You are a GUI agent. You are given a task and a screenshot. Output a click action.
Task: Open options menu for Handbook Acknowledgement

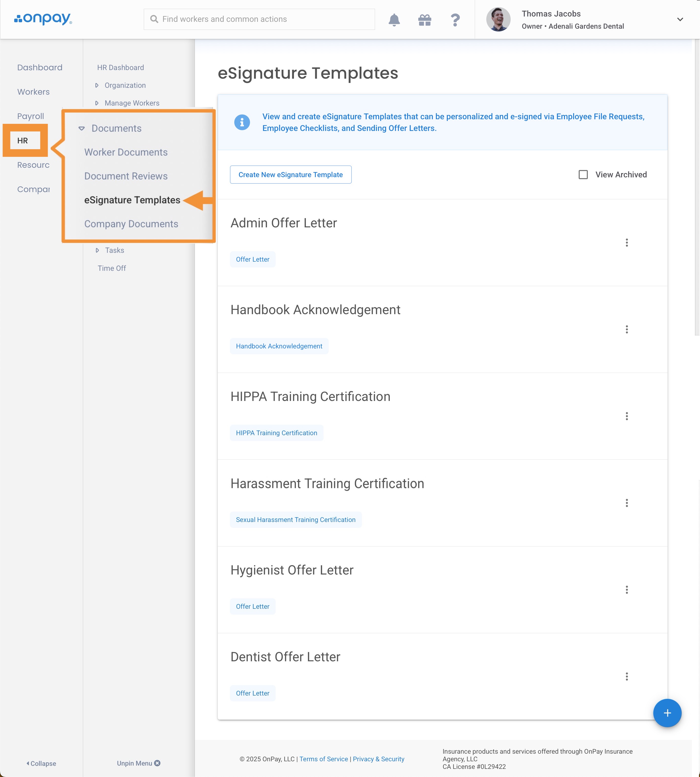(x=627, y=329)
